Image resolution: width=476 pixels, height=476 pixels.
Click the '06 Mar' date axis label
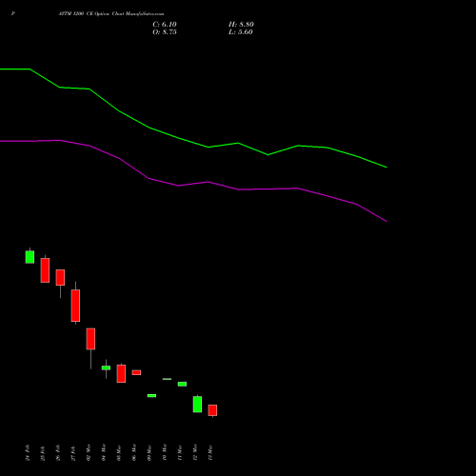pyautogui.click(x=134, y=452)
